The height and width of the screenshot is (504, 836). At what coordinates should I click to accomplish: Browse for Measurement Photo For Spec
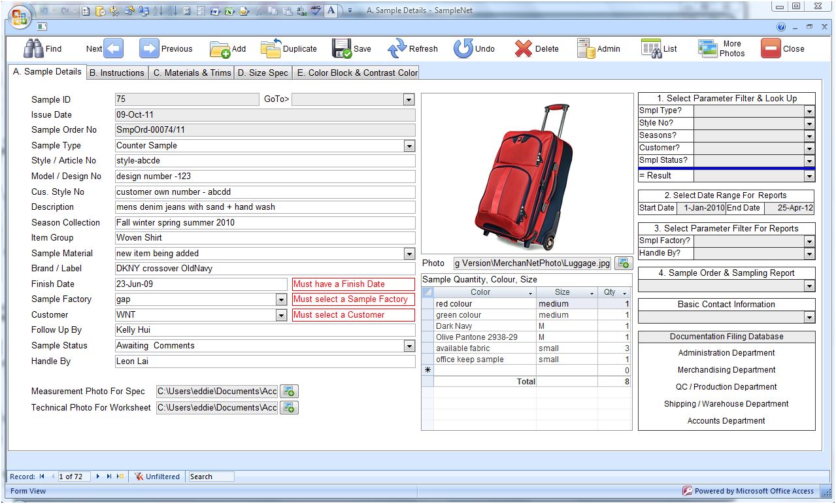click(x=289, y=392)
